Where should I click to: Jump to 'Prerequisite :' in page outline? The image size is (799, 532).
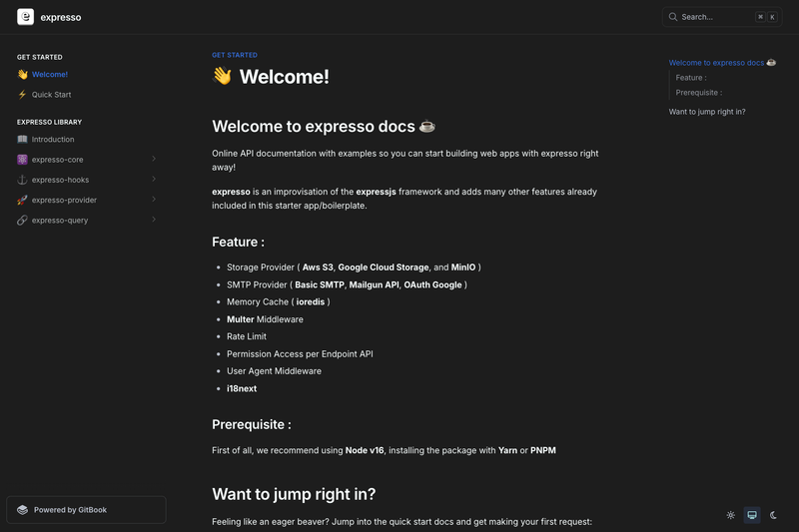click(698, 93)
